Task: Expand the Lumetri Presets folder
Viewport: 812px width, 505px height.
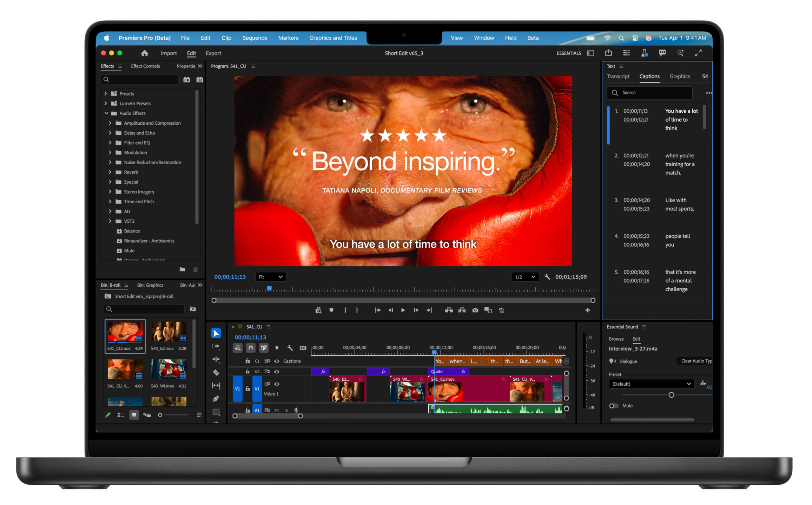Action: pyautogui.click(x=106, y=103)
